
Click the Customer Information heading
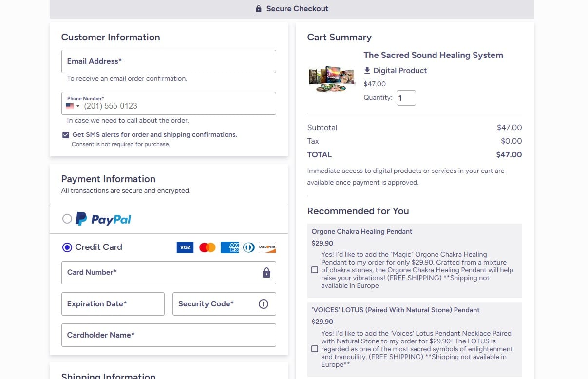(111, 38)
